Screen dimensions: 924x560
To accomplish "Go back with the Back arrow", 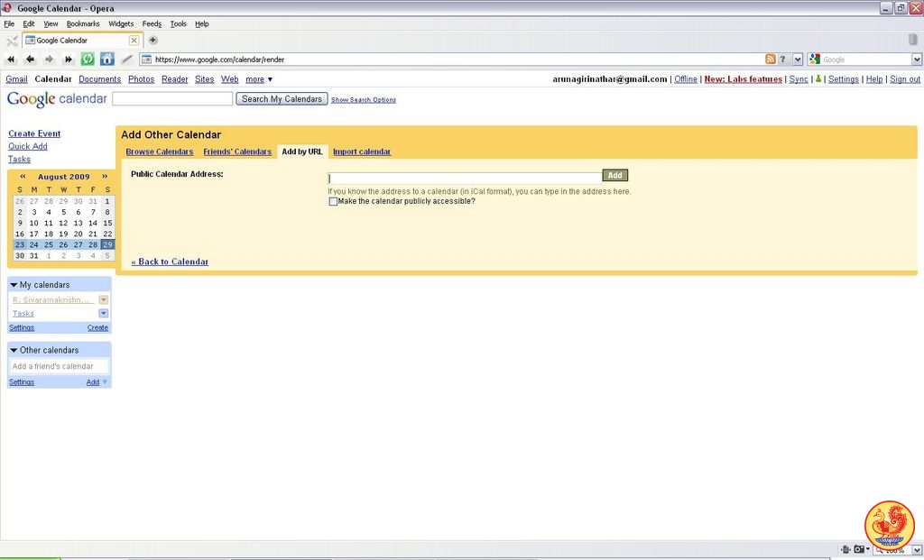I will click(x=30, y=59).
